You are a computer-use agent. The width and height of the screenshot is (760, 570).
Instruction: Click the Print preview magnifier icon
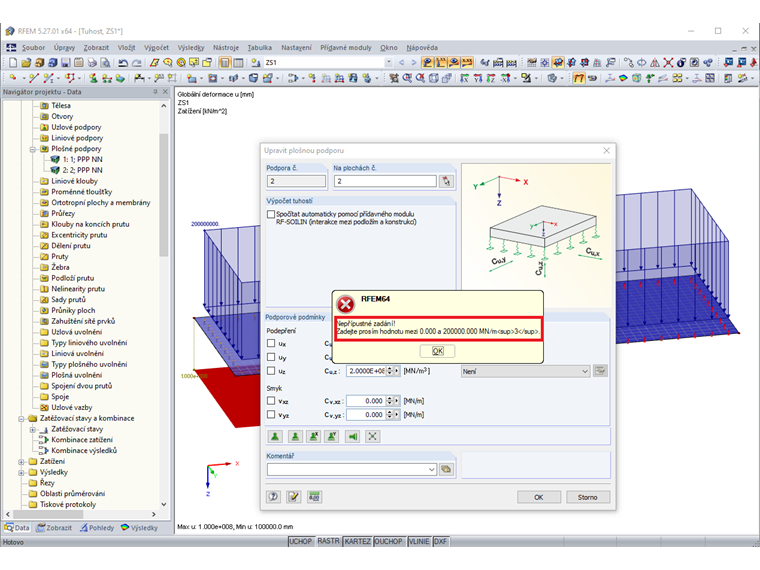105,63
